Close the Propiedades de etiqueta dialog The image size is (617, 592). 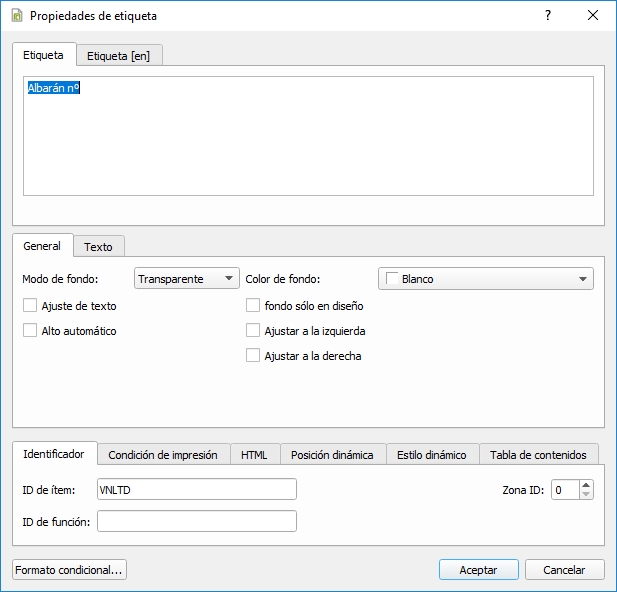[593, 16]
